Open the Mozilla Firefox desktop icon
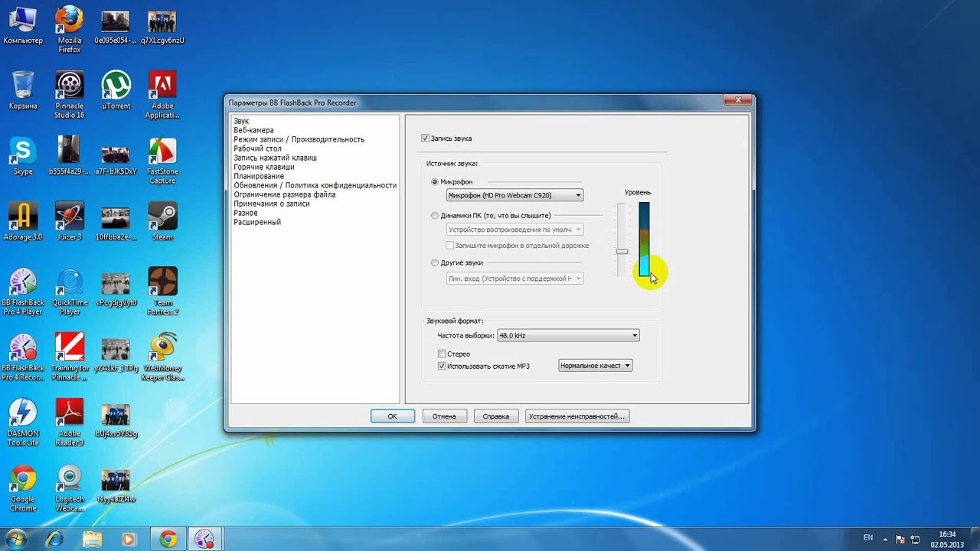The height and width of the screenshot is (551, 980). [x=70, y=29]
